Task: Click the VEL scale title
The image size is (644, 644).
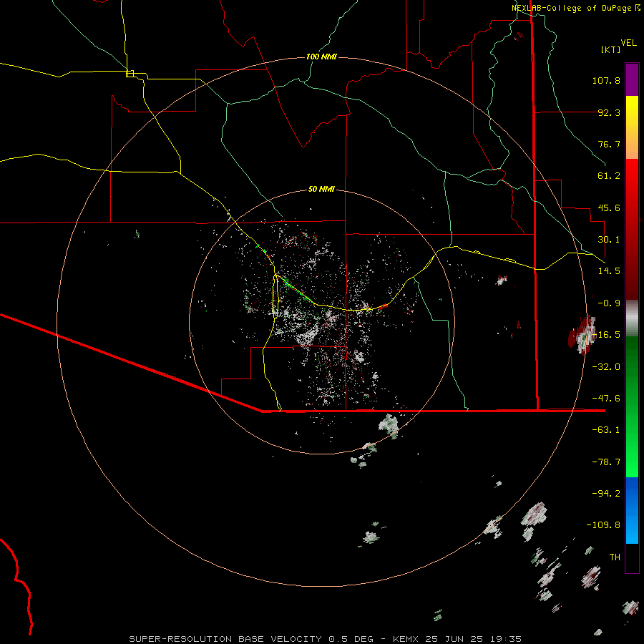Action: 628,42
